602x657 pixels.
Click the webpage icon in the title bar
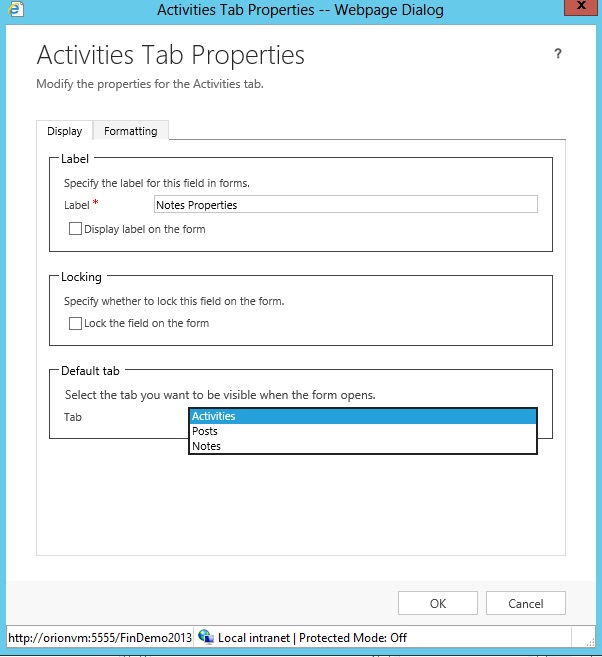[x=16, y=9]
